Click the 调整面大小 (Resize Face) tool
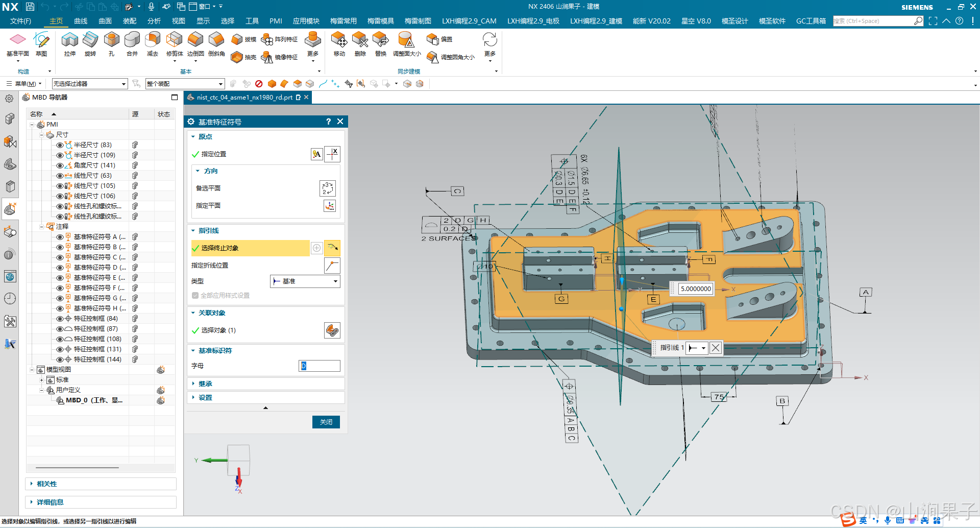 (407, 44)
